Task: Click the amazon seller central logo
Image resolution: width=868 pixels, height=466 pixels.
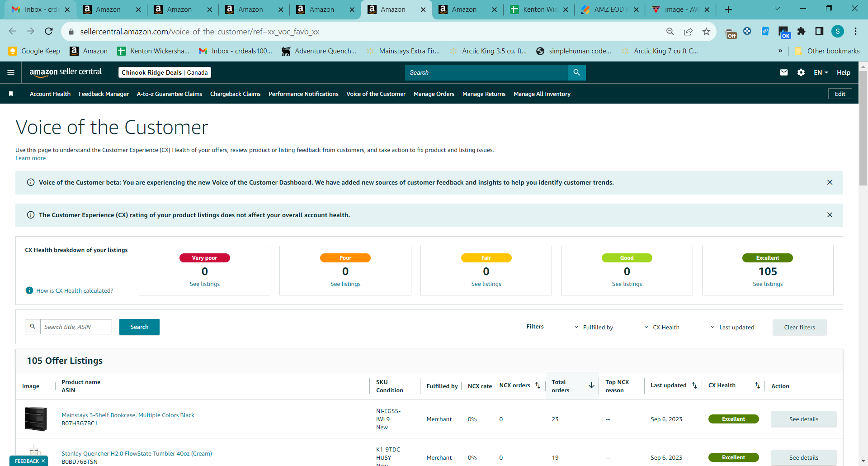Action: (66, 72)
